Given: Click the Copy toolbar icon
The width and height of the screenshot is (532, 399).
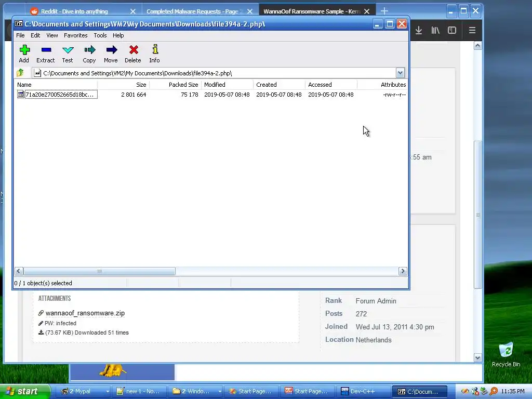Looking at the screenshot, I should coord(89,54).
